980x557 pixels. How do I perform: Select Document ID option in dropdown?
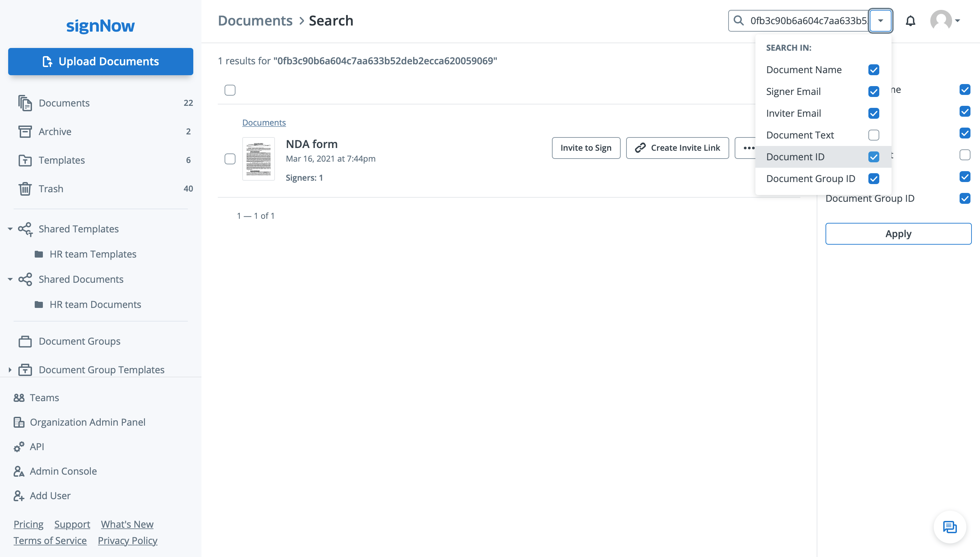pyautogui.click(x=795, y=157)
